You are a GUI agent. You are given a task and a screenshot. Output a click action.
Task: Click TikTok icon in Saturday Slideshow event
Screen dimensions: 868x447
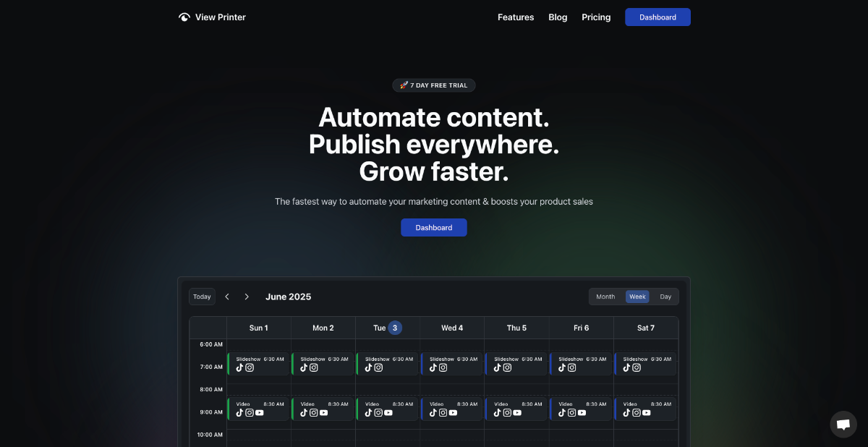click(x=627, y=367)
